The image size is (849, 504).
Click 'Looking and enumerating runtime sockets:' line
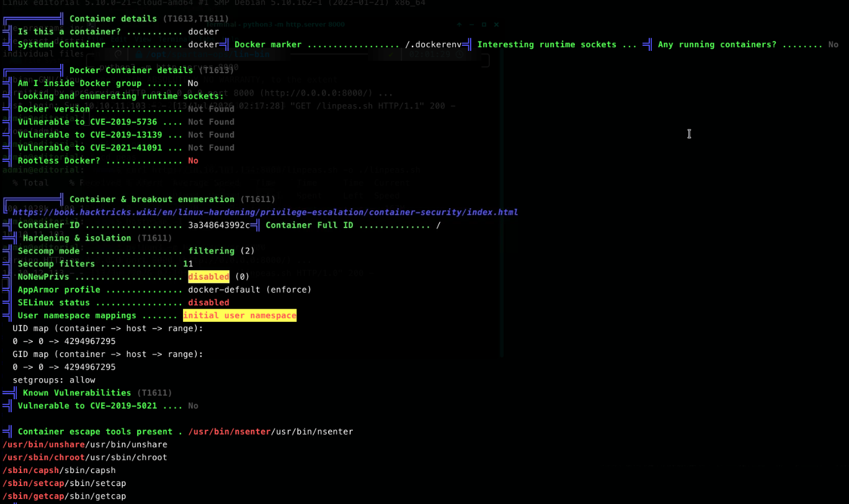pos(121,96)
